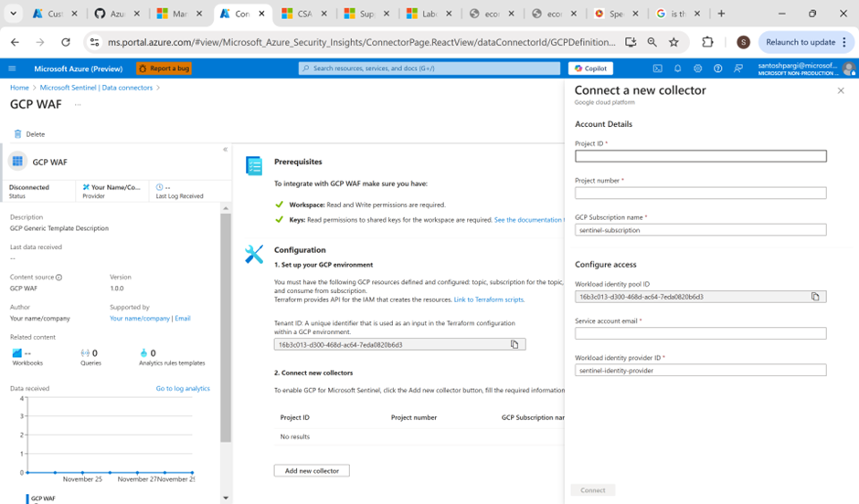Open Copilot in Azure portal
The width and height of the screenshot is (859, 504).
tap(590, 68)
